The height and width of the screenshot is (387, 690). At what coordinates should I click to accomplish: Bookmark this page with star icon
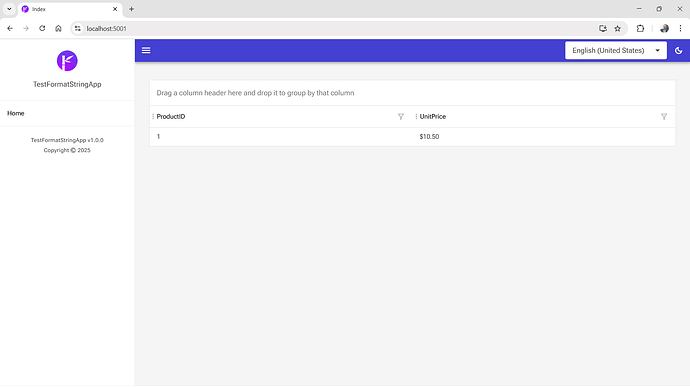(617, 28)
